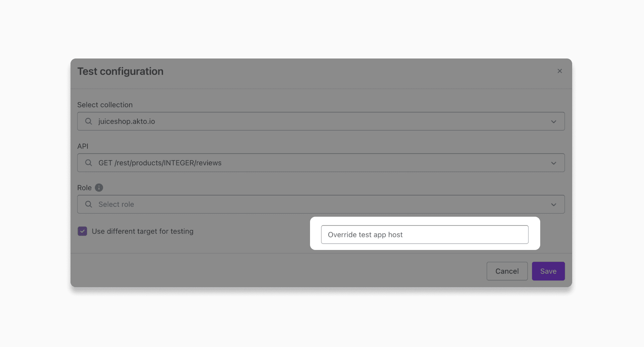
Task: Click the Save button
Action: coord(548,271)
